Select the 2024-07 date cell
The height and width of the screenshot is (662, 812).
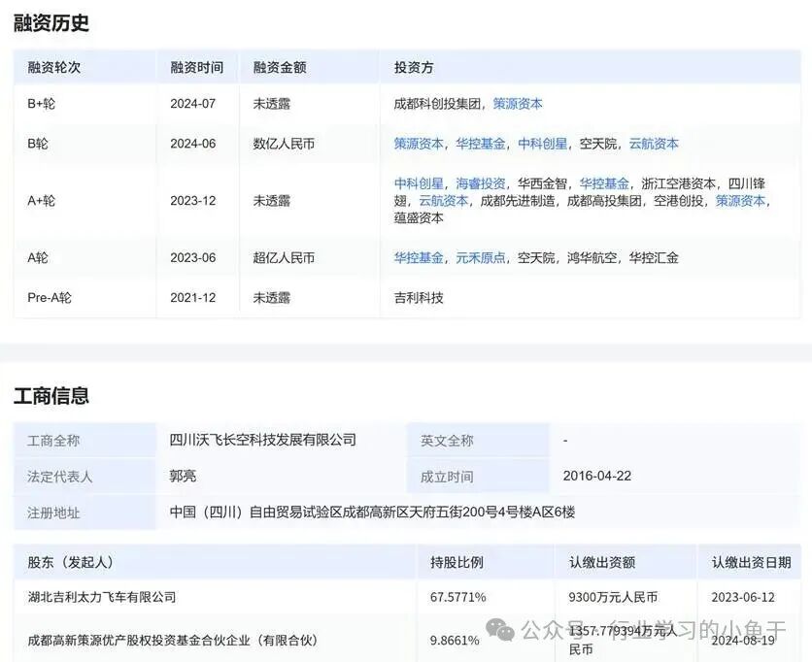[x=192, y=104]
